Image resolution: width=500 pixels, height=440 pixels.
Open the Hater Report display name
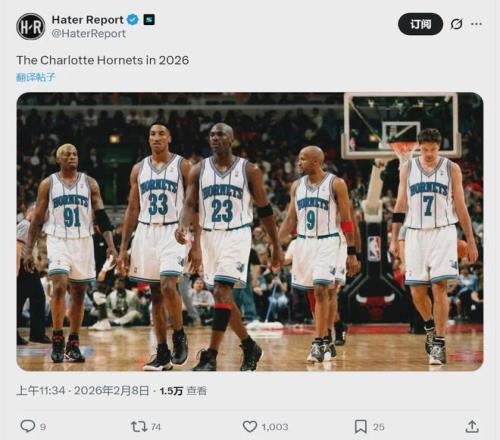tap(88, 20)
